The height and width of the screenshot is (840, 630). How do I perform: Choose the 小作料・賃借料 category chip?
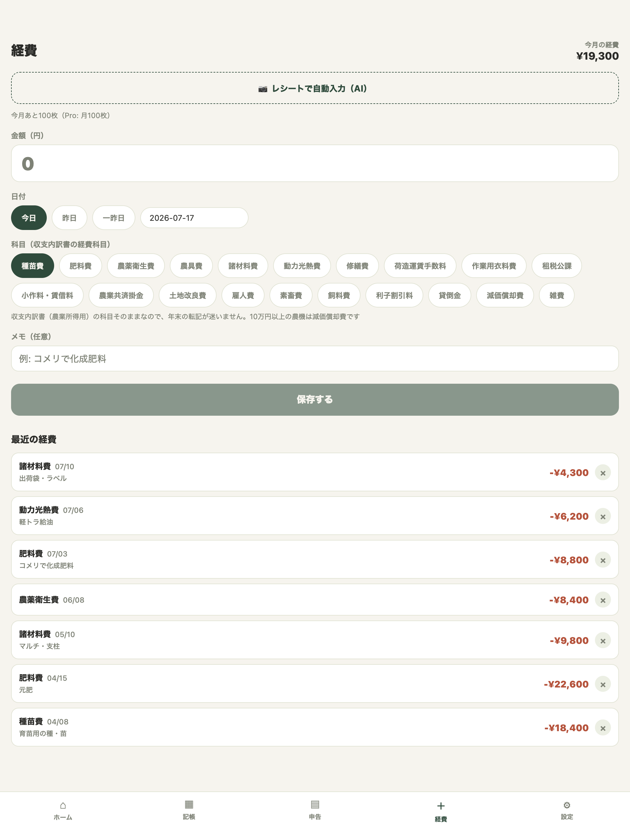pyautogui.click(x=47, y=295)
